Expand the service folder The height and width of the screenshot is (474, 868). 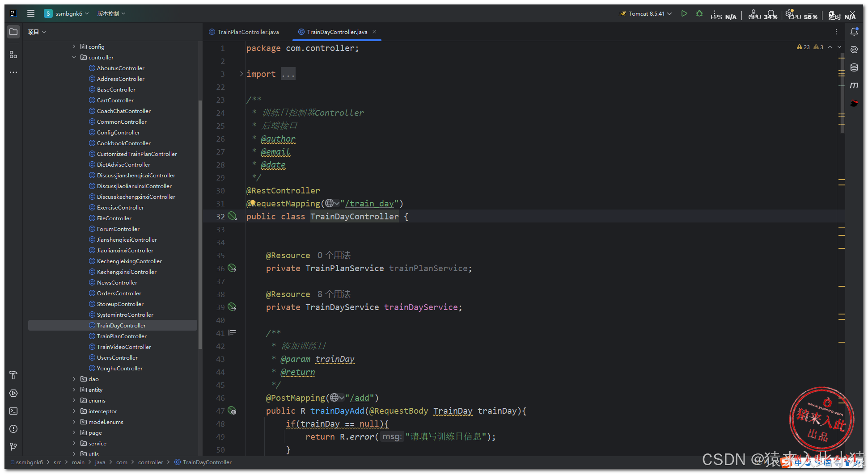point(74,443)
